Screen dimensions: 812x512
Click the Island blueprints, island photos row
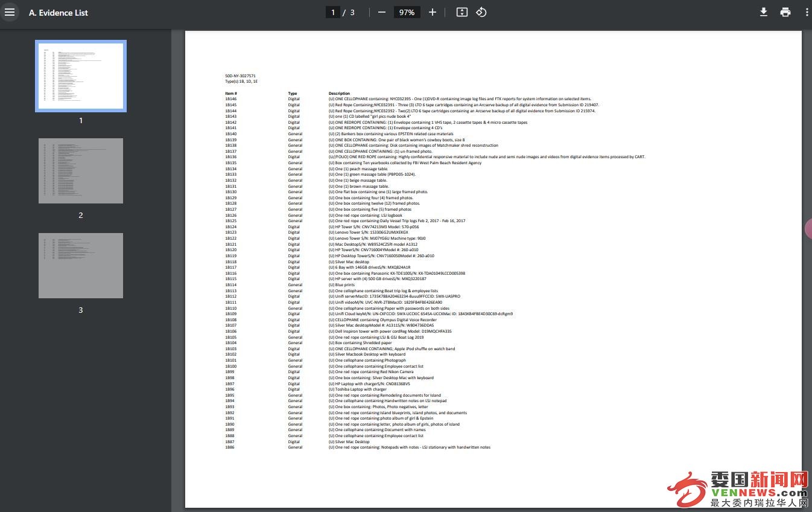click(x=398, y=413)
